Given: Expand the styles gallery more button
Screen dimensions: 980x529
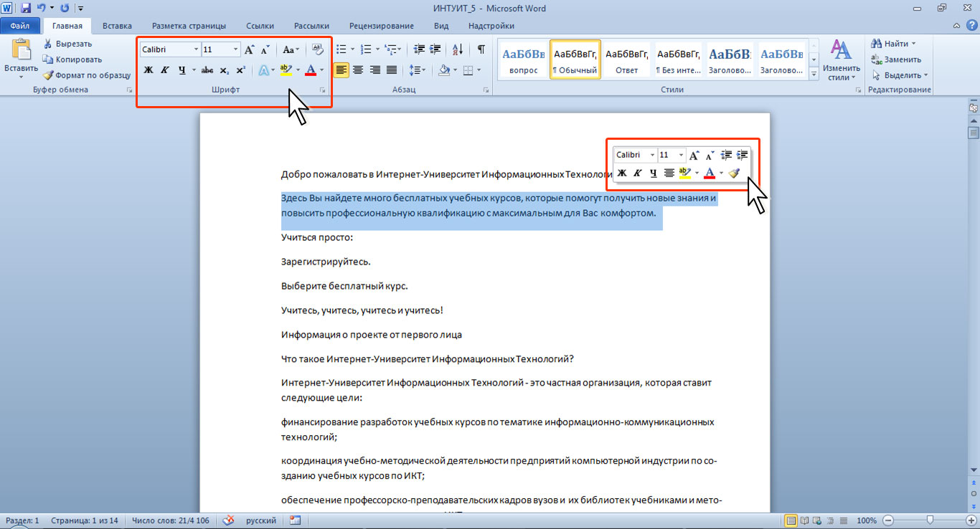Looking at the screenshot, I should pos(814,74).
